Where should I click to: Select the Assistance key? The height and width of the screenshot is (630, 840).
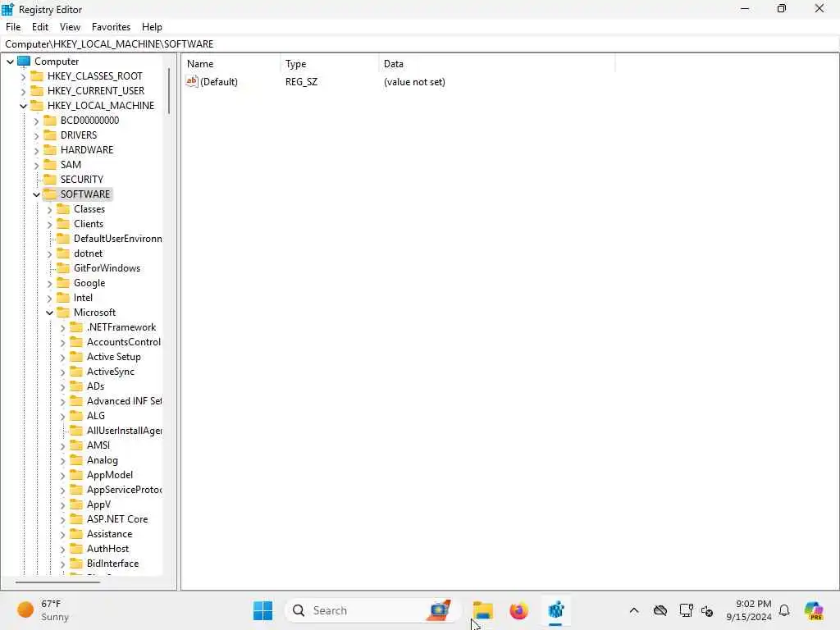click(x=109, y=534)
